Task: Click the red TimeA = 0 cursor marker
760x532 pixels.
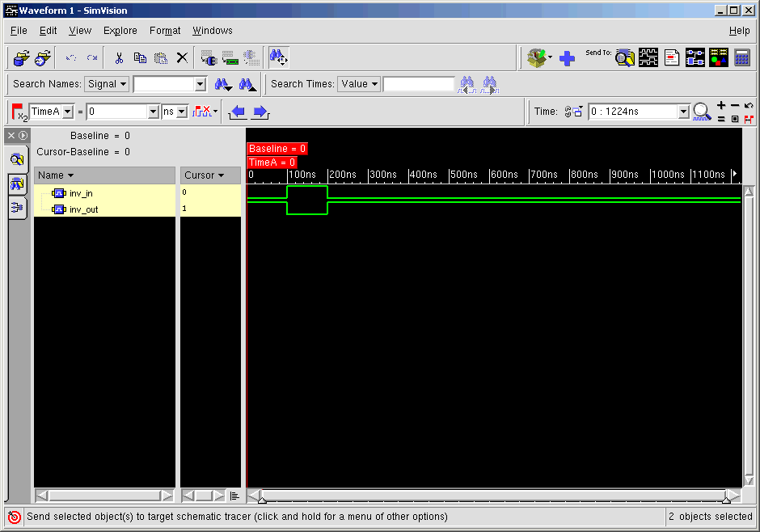Action: (x=272, y=163)
